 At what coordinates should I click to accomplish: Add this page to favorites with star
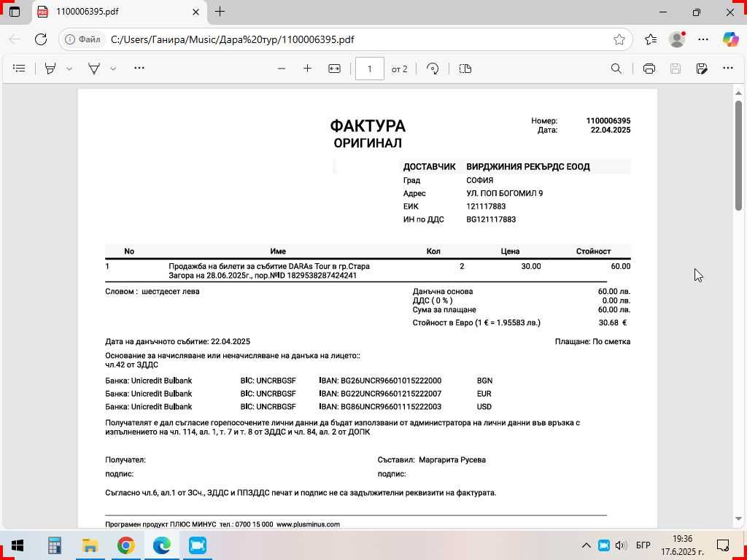(x=619, y=39)
